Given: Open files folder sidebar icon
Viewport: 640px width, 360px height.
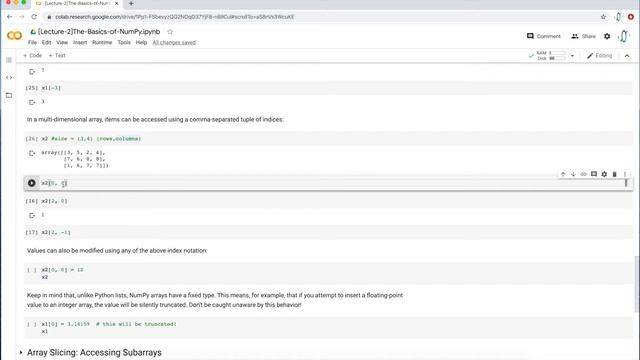Looking at the screenshot, I should pos(9,95).
